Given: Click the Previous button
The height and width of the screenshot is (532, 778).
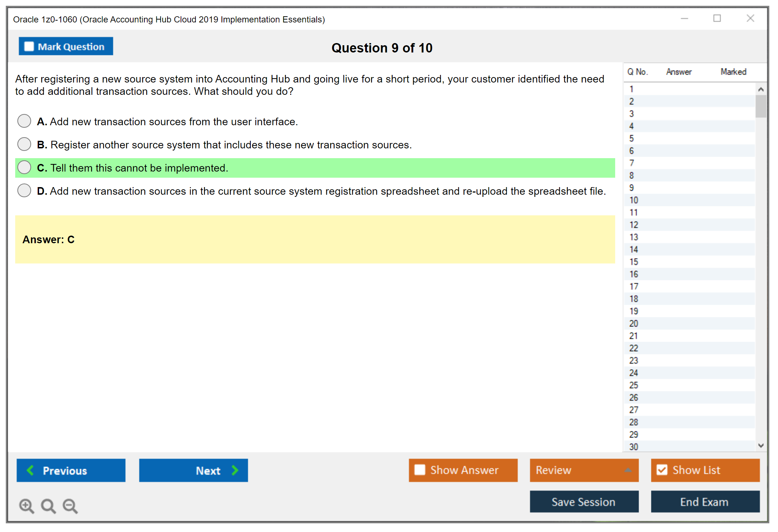Looking at the screenshot, I should tap(71, 470).
